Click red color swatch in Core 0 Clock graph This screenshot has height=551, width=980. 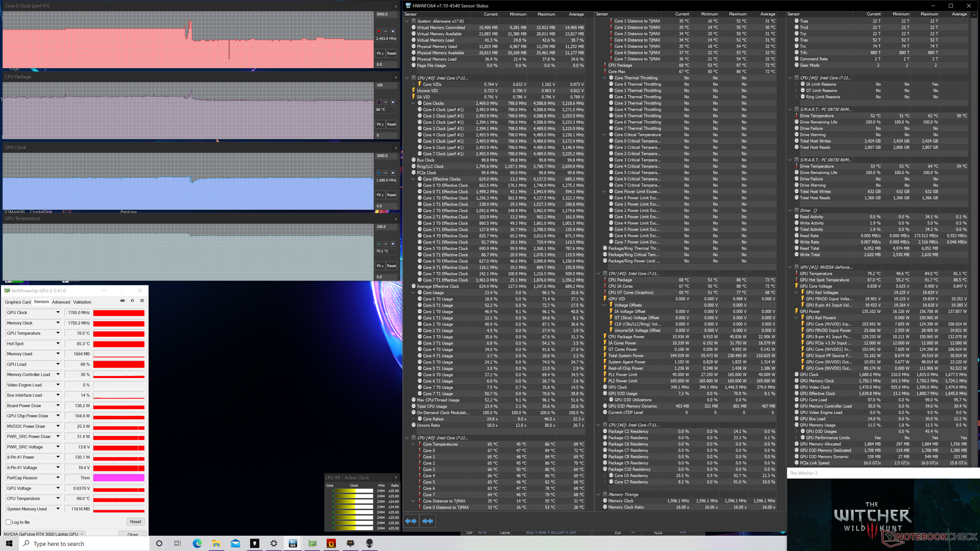click(x=379, y=32)
